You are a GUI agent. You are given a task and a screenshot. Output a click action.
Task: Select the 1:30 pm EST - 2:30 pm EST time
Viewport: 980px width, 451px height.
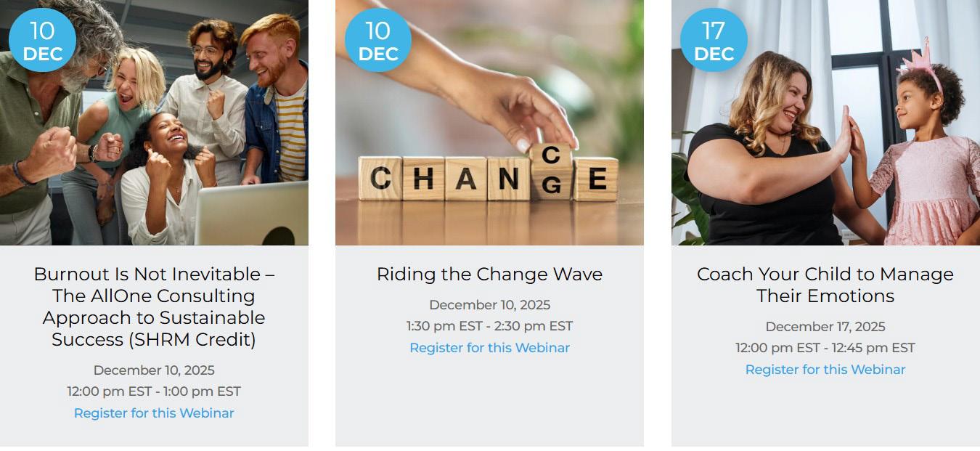[489, 326]
